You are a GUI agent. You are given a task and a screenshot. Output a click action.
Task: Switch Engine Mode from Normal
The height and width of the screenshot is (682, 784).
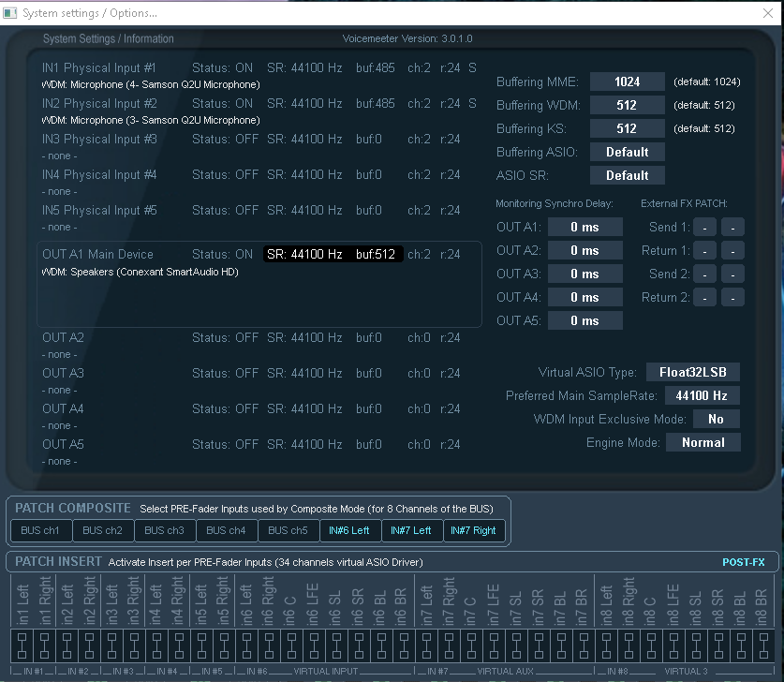[x=703, y=442]
